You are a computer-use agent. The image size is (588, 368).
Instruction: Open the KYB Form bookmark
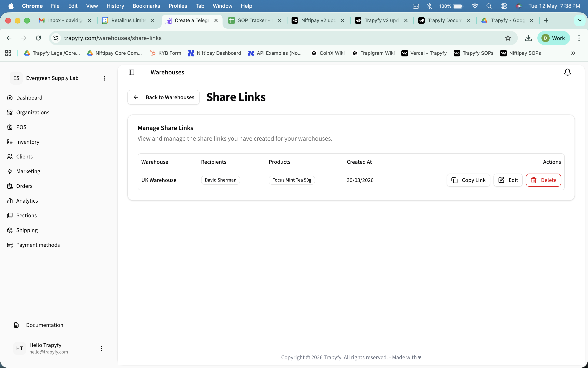[x=165, y=53]
